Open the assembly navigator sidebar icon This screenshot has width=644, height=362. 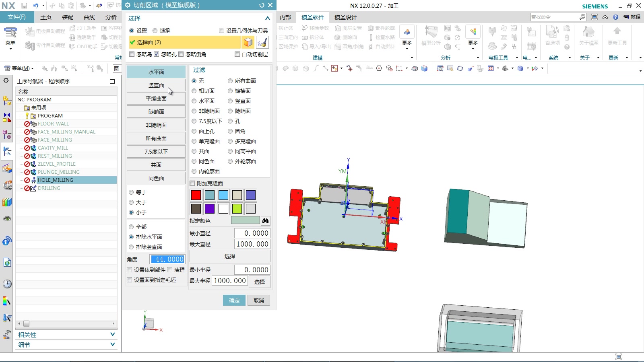(x=7, y=100)
